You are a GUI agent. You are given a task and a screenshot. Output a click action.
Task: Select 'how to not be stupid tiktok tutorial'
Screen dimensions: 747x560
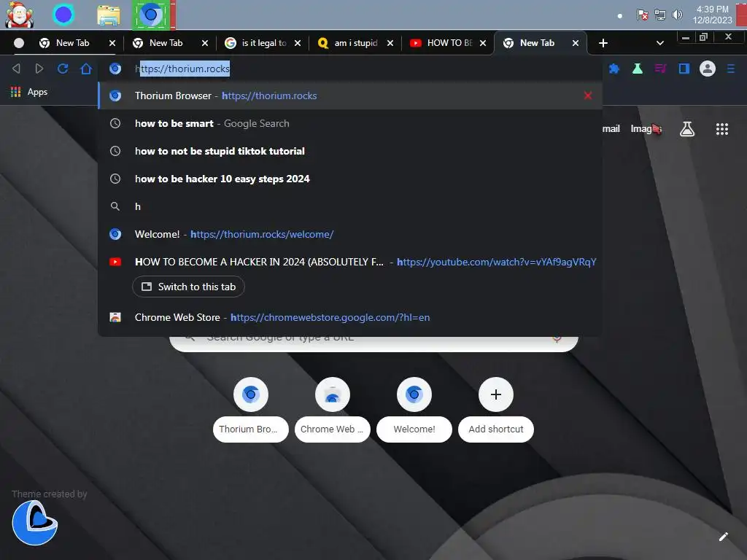350,151
